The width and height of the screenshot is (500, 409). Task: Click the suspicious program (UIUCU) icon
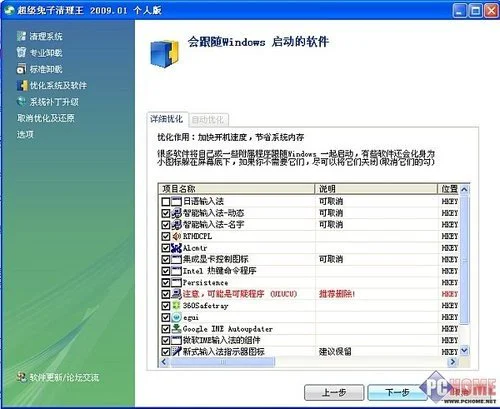176,294
